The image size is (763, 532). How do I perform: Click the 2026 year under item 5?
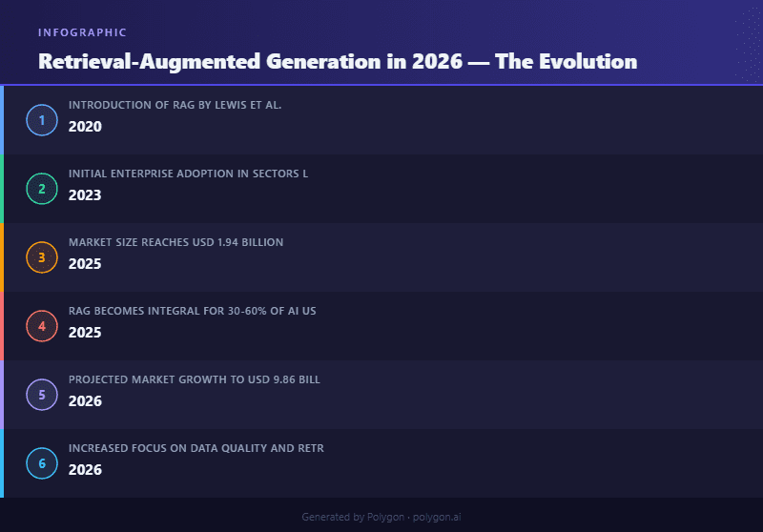click(x=85, y=400)
